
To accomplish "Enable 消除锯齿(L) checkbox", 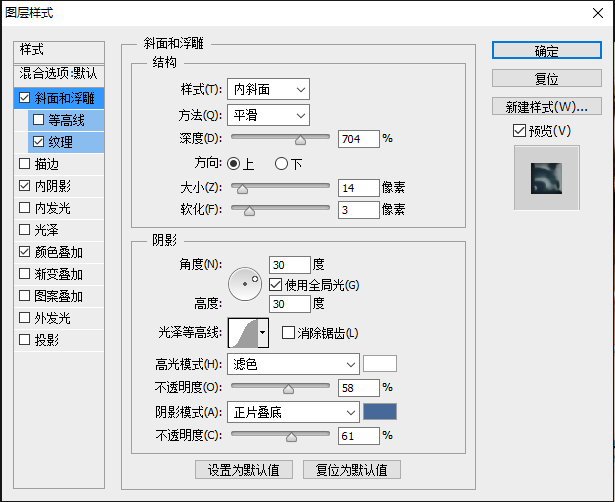I will tap(288, 333).
